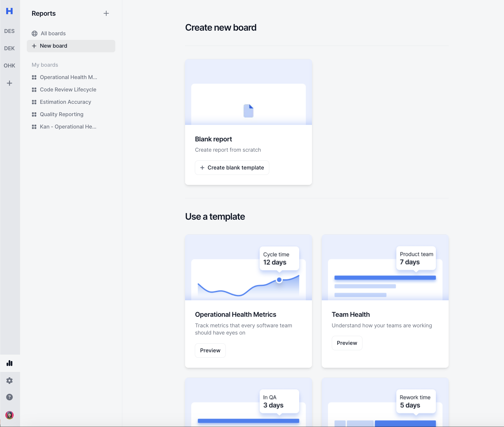Click the Create blank template button

click(232, 168)
